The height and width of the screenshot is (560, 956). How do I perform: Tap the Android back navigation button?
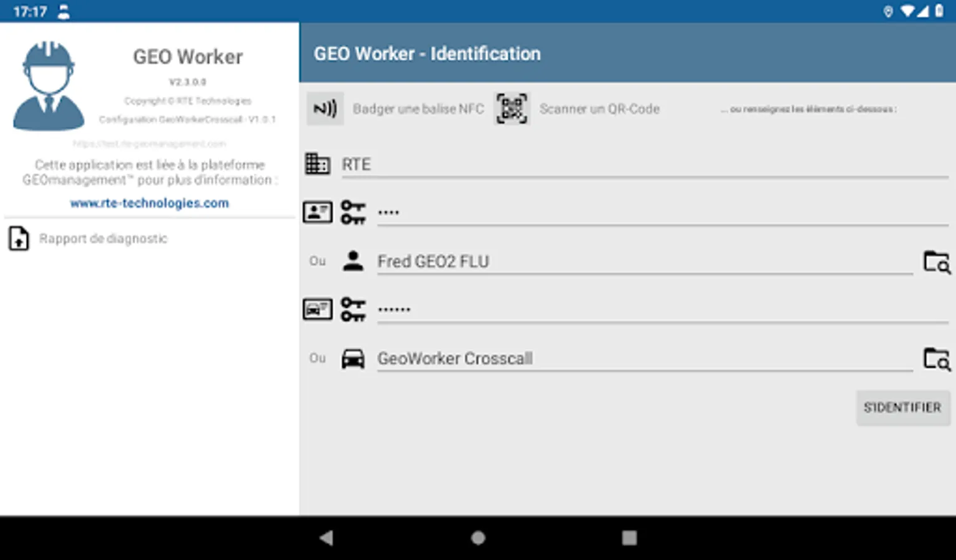(326, 538)
